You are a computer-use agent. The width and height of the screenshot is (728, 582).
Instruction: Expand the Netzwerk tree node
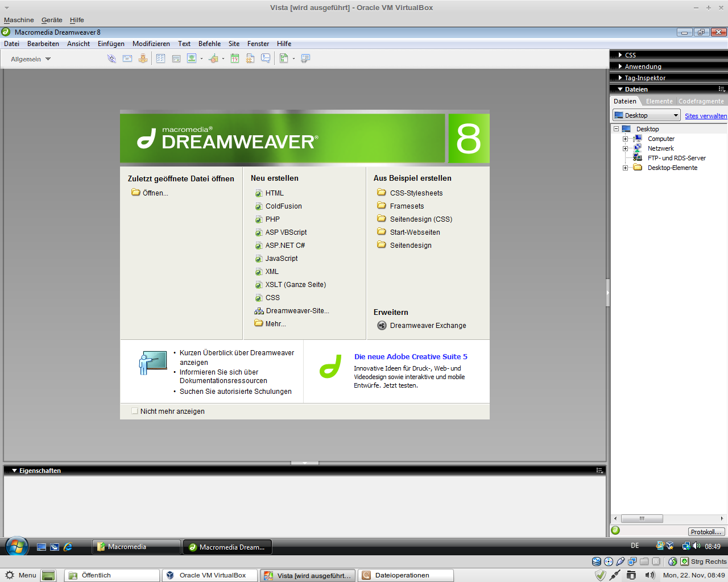pos(625,148)
